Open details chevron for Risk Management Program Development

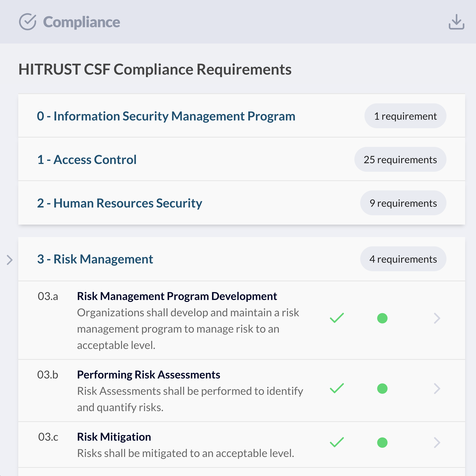coord(437,318)
